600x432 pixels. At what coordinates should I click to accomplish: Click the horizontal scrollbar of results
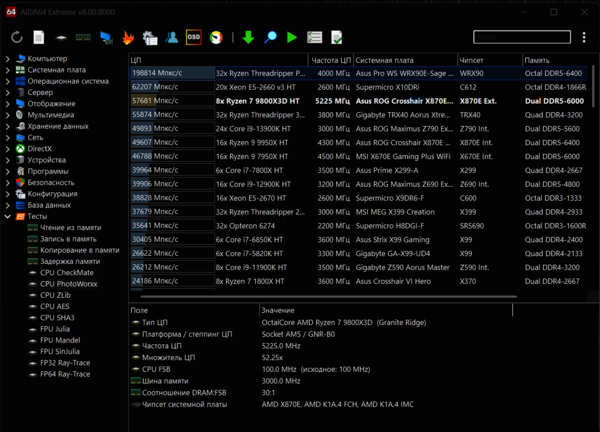328,296
